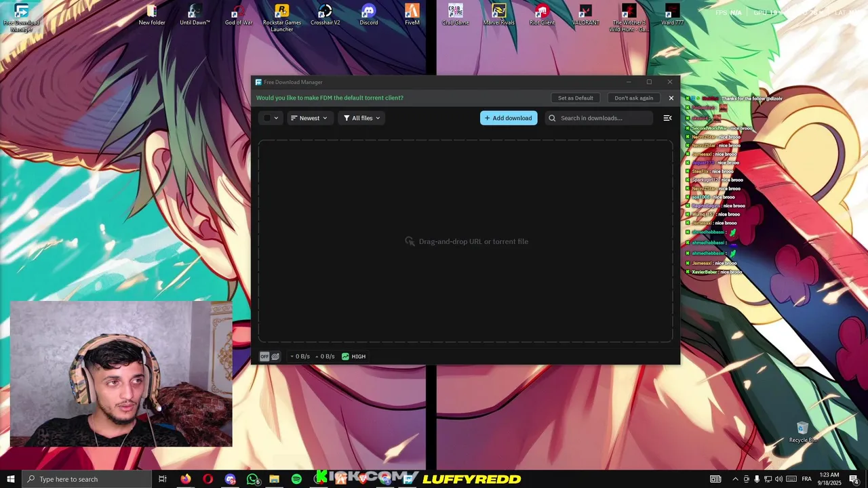Open the volume control in system tray
868x488 pixels.
778,479
